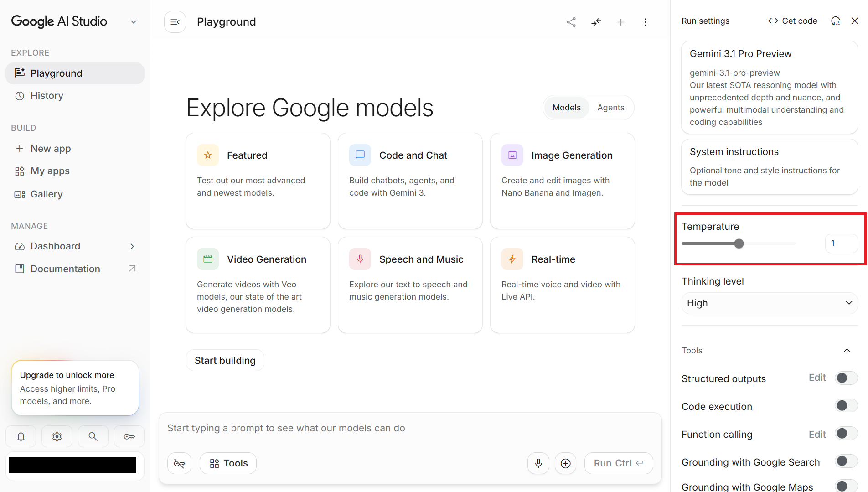
Task: Switch to the Models tab
Action: click(x=567, y=108)
